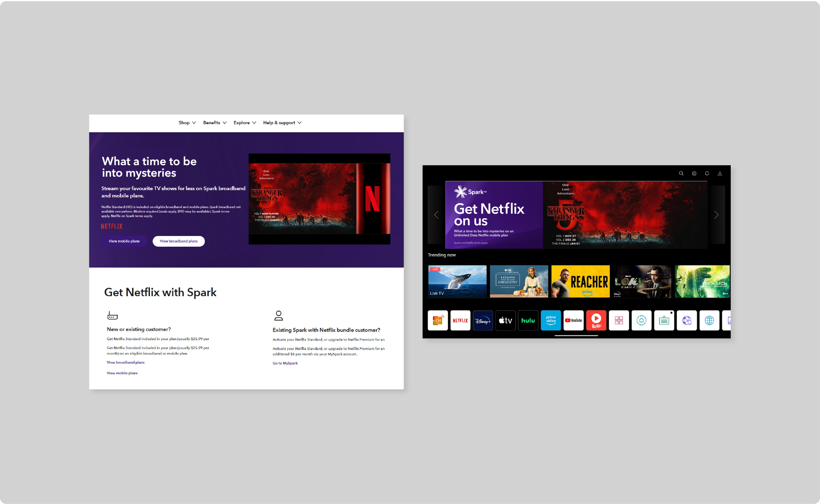
Task: Select the Loki Season 2 thumbnail
Action: click(x=642, y=281)
